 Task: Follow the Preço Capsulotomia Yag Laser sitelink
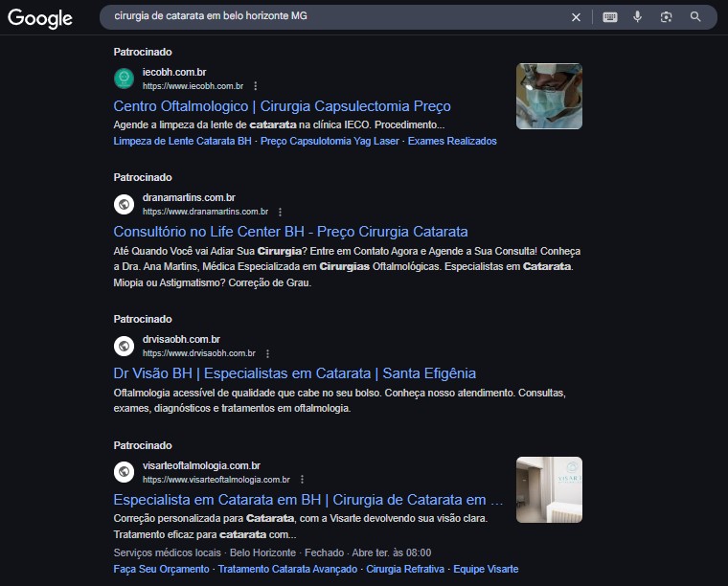(x=330, y=141)
